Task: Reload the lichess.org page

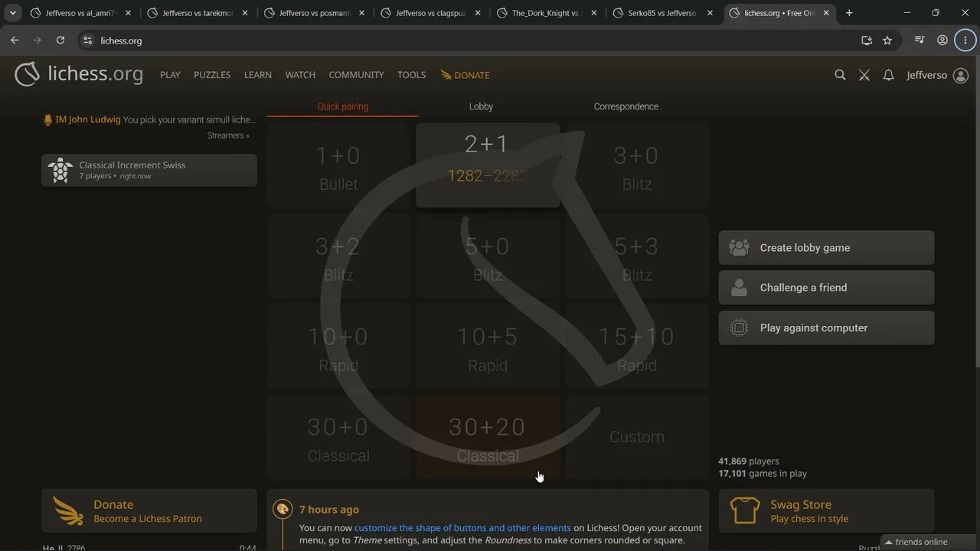Action: pos(60,41)
